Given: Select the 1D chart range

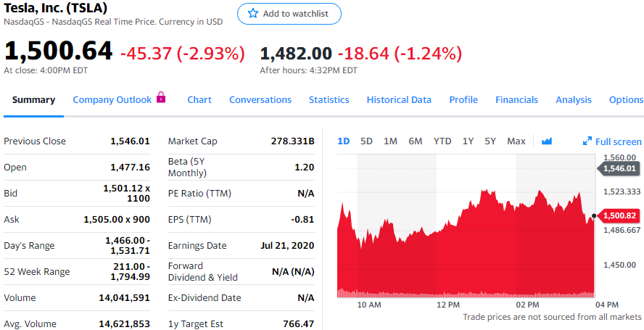Looking at the screenshot, I should tap(344, 141).
